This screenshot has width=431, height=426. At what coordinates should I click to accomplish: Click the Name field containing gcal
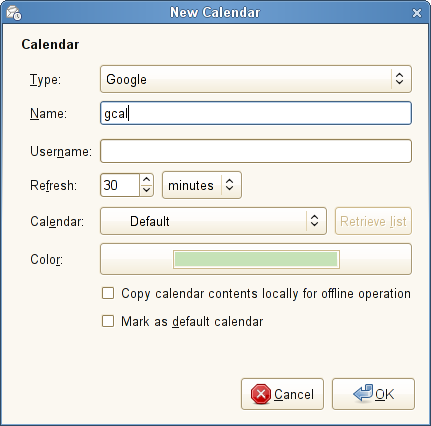point(256,113)
